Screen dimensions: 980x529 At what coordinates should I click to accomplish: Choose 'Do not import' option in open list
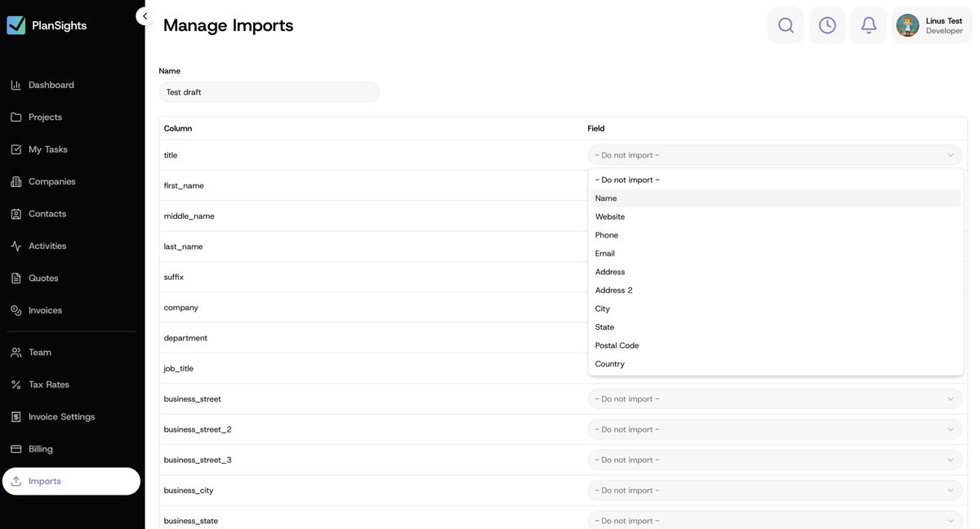pos(775,180)
